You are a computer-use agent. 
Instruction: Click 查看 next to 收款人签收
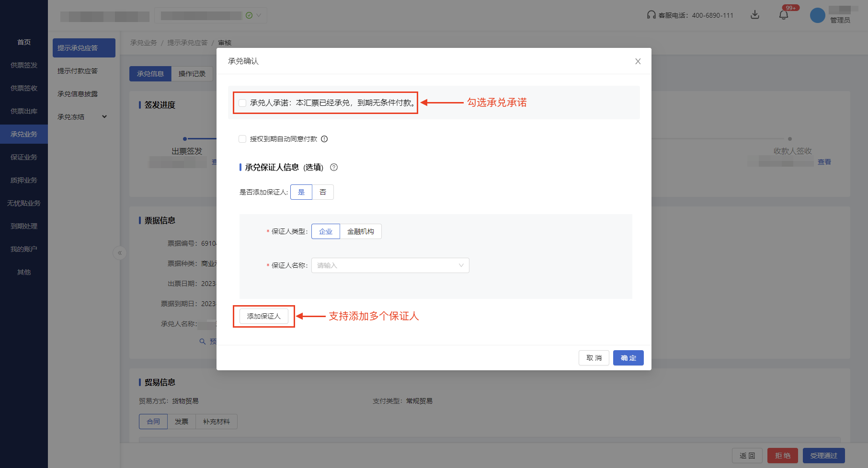click(824, 161)
